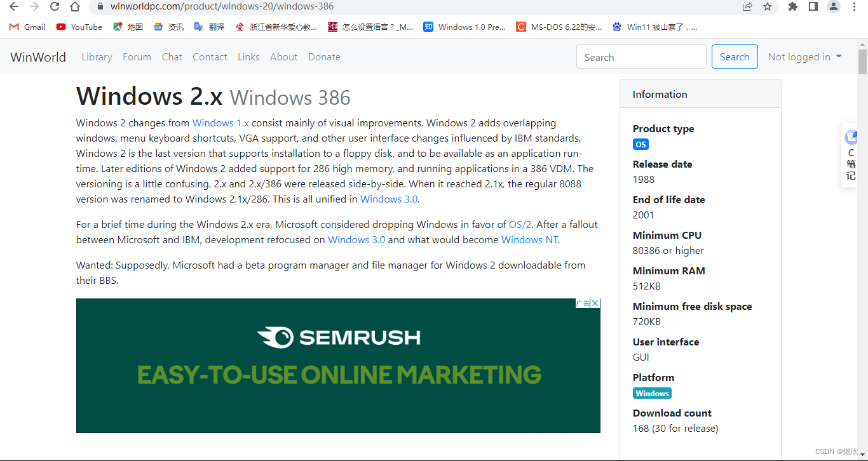This screenshot has width=868, height=461.
Task: Click the home icon in the browser toolbar
Action: coord(75,7)
